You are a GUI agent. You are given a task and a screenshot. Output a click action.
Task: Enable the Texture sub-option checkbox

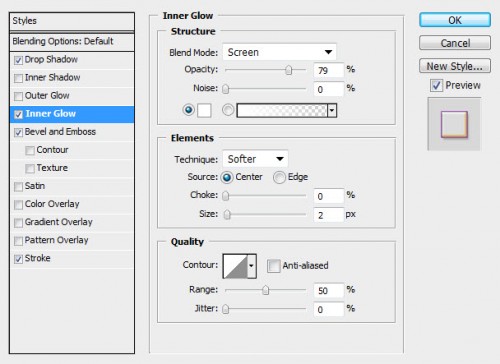point(30,169)
